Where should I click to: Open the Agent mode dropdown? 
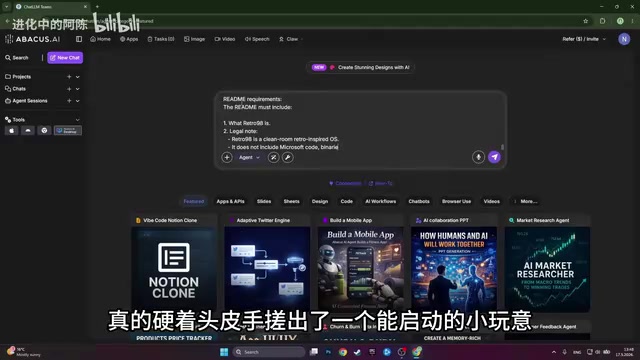(249, 158)
